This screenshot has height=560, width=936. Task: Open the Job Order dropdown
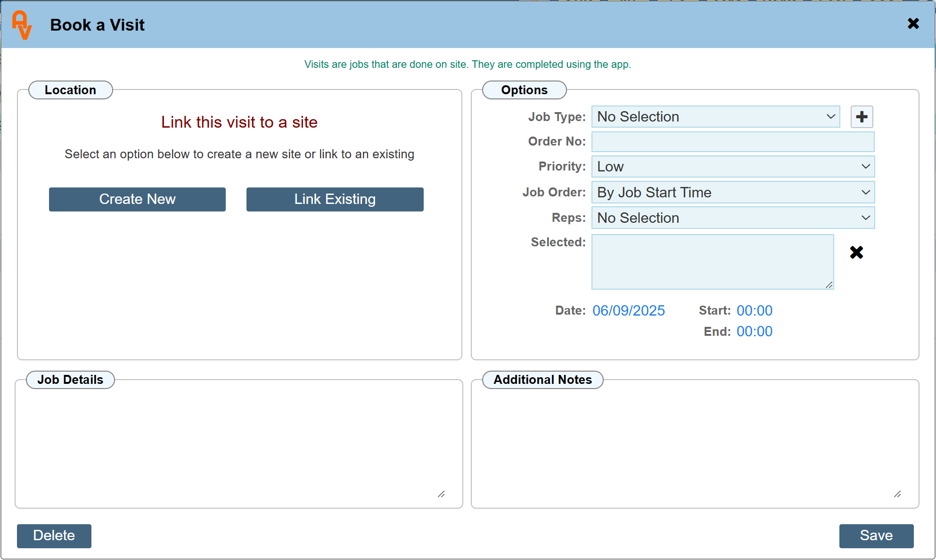pos(733,193)
